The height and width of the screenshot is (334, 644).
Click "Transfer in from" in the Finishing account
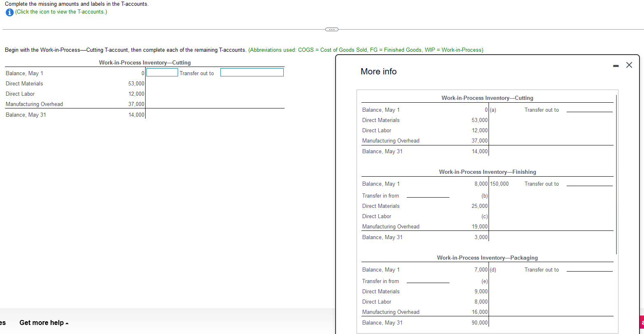pyautogui.click(x=380, y=196)
